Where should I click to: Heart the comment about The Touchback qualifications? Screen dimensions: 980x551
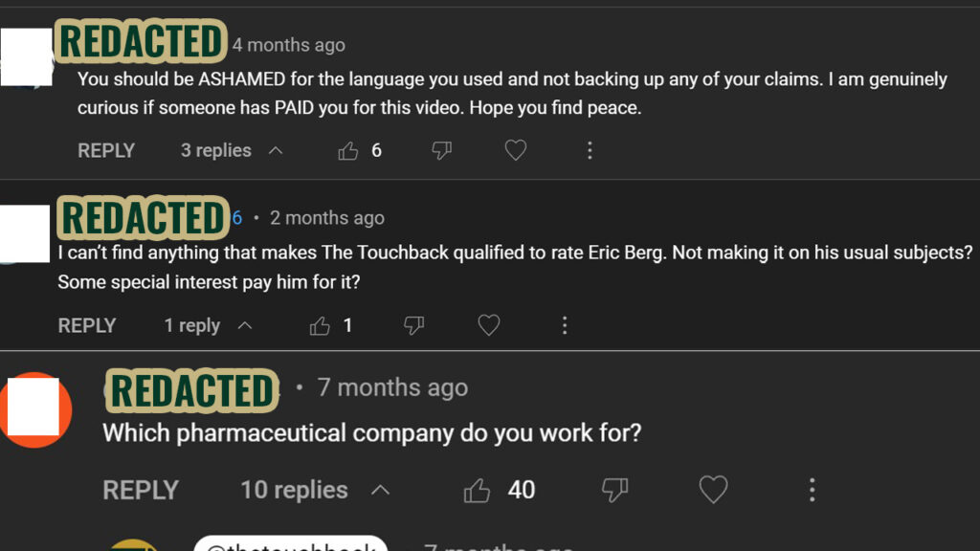pos(489,326)
